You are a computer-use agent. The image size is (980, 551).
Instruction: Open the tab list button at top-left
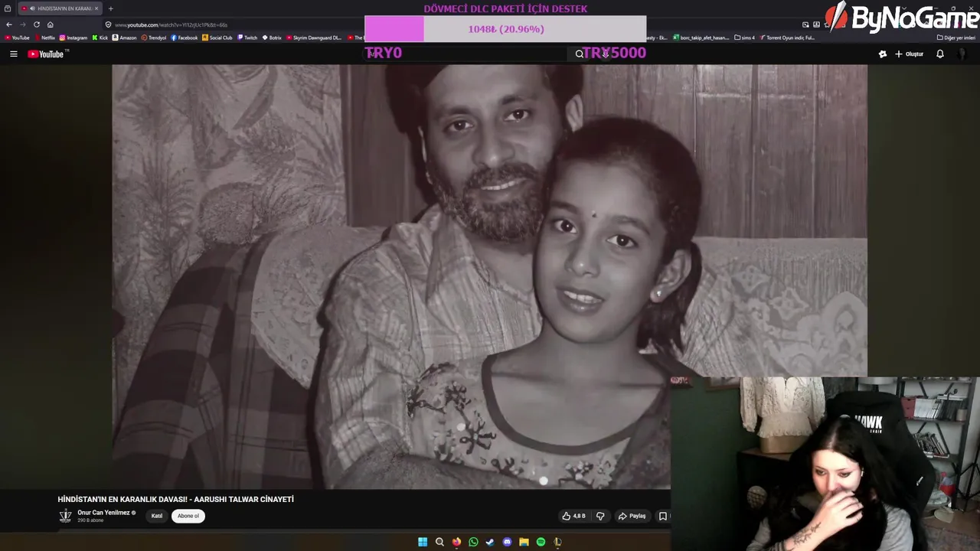click(x=8, y=8)
